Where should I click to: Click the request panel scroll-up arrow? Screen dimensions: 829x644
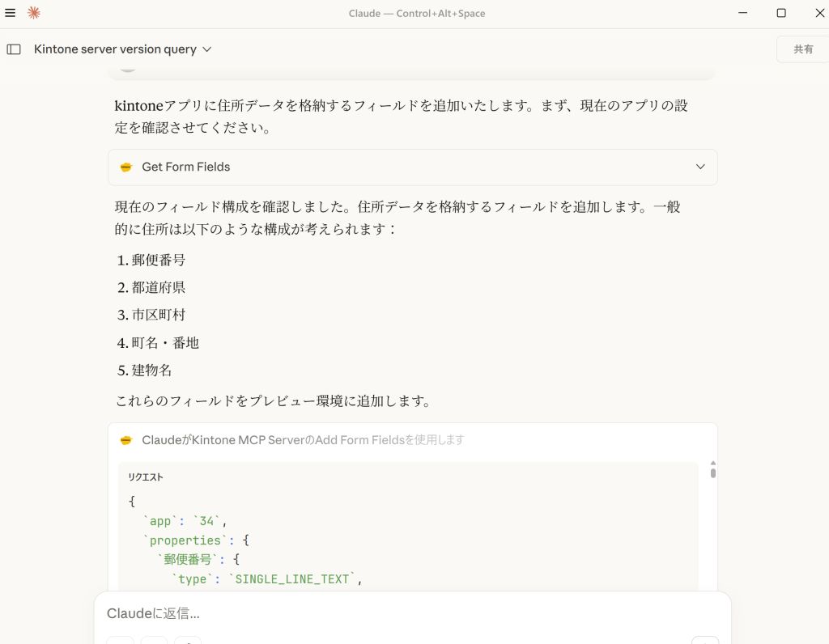(x=713, y=464)
